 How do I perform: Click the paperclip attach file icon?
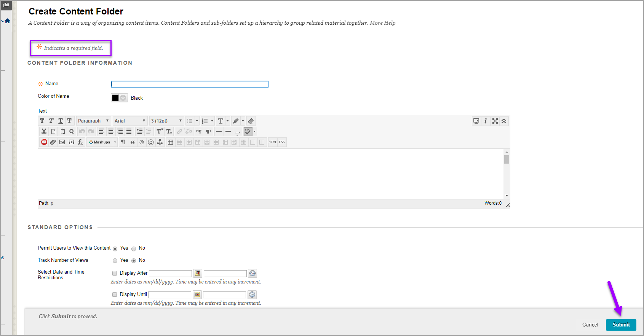[53, 142]
